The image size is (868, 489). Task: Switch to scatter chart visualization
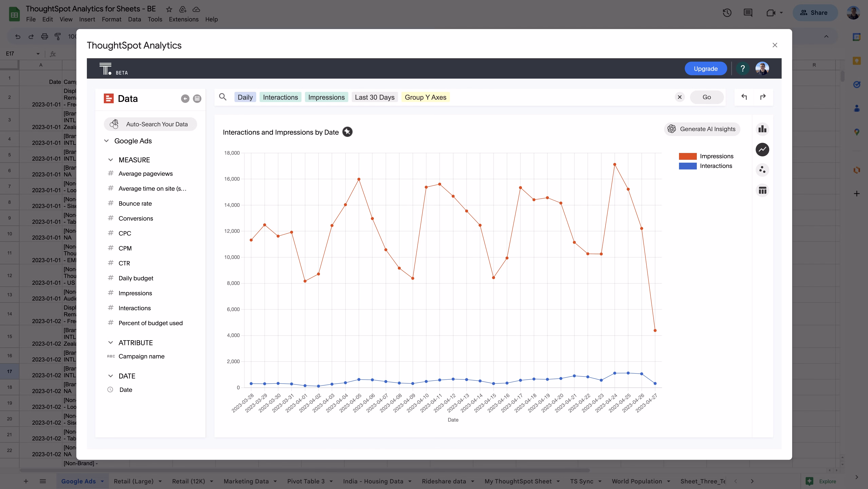pos(762,170)
